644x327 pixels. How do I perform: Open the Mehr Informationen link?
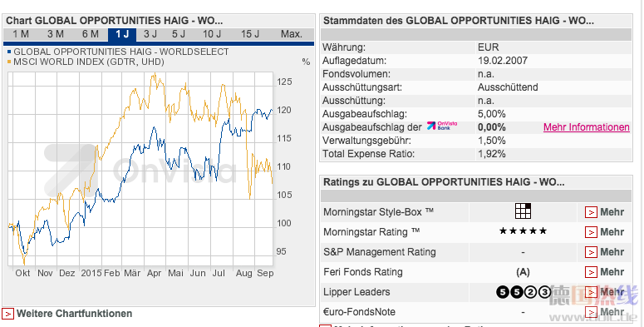587,127
